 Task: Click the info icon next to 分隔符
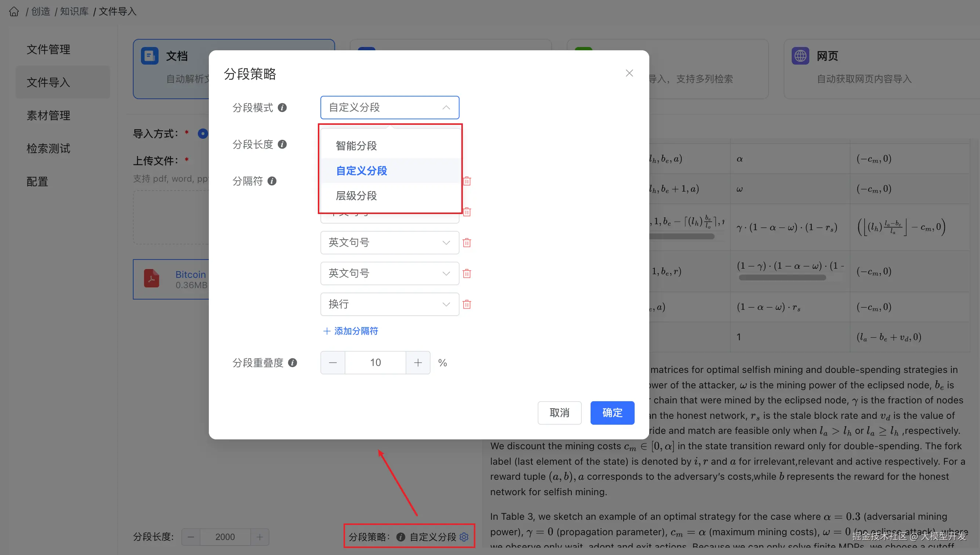(x=272, y=181)
